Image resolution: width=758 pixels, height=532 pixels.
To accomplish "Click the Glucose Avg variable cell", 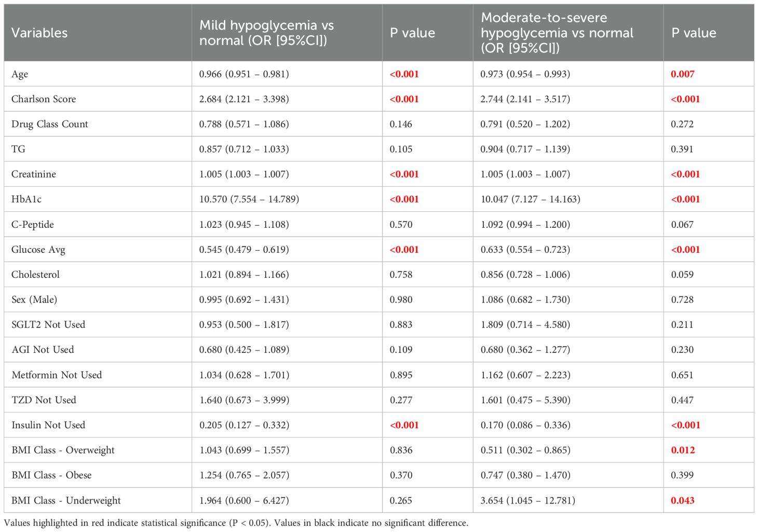I will coord(38,250).
